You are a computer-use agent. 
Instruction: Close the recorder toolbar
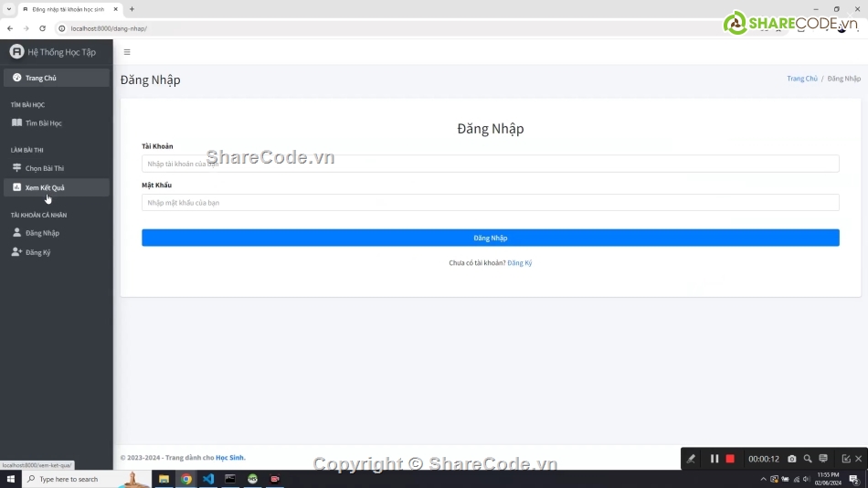pos(859,459)
